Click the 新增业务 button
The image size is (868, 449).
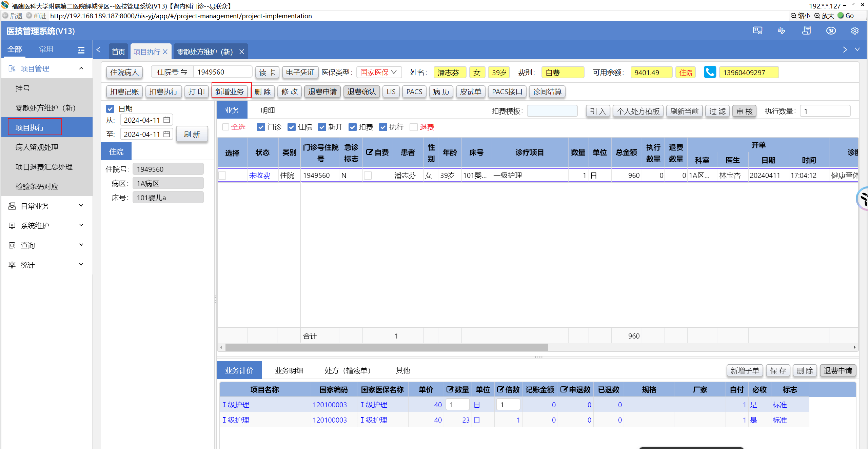pyautogui.click(x=230, y=92)
